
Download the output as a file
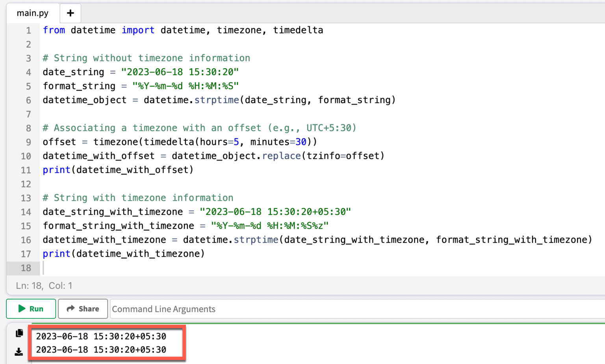coord(19,351)
